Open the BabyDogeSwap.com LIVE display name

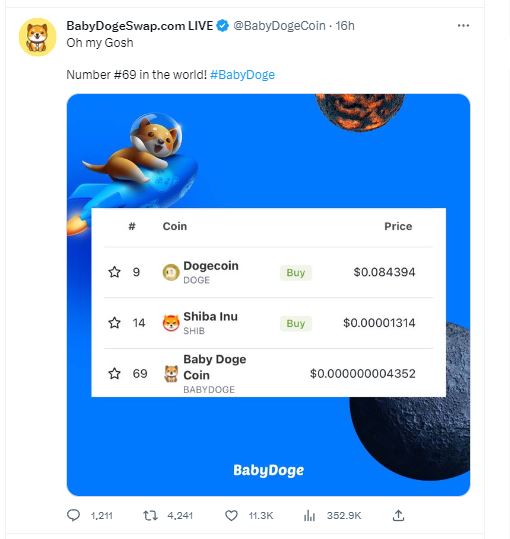click(140, 26)
